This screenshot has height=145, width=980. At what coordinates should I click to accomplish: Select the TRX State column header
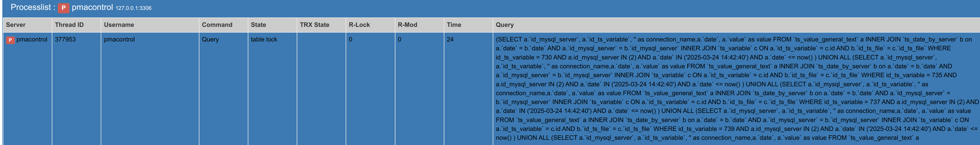tap(314, 25)
